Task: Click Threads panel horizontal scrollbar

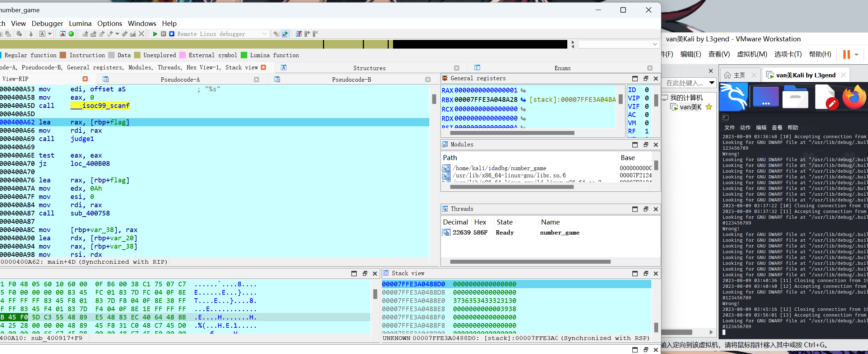Action: (x=530, y=262)
